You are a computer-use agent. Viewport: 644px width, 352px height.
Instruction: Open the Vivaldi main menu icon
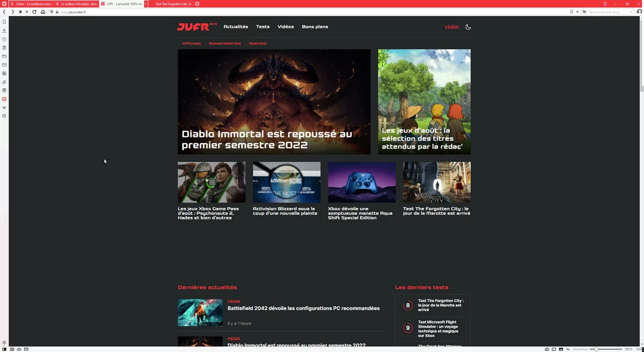[x=4, y=4]
